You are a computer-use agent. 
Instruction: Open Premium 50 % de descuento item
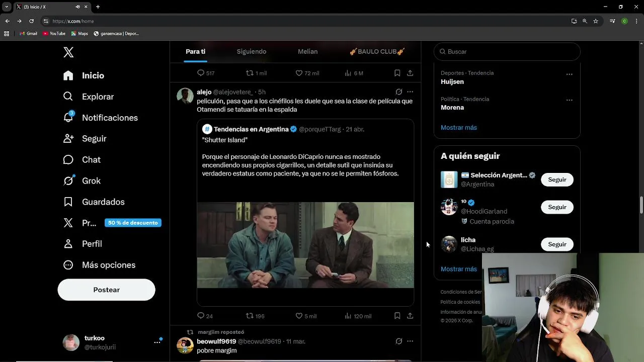coord(112,223)
